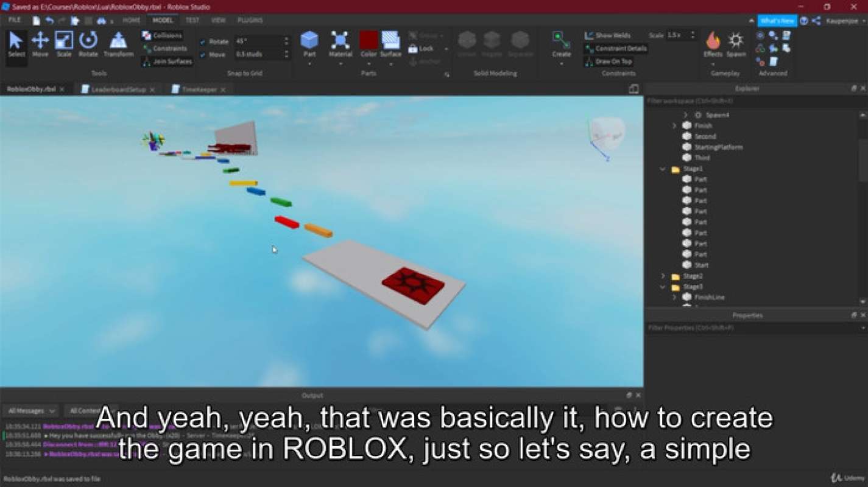The width and height of the screenshot is (868, 487).
Task: Switch to the TEST ribbon tab
Action: click(x=193, y=20)
